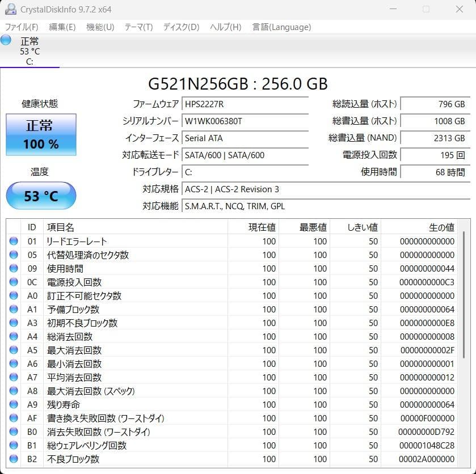Click the status dot beside 書き換え失敗回数
476x474 pixels.
pyautogui.click(x=13, y=418)
